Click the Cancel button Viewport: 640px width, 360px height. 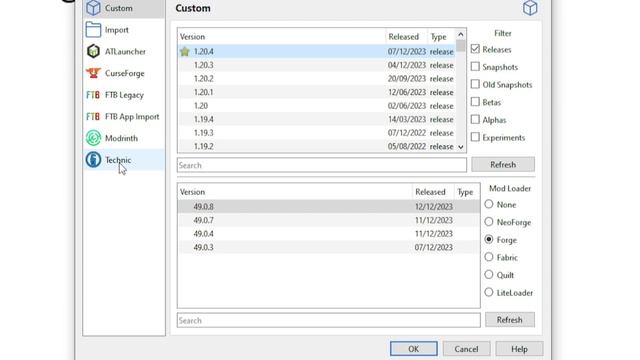466,349
